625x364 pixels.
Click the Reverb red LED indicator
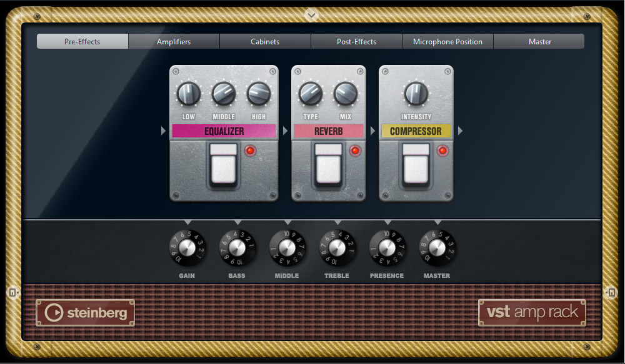point(355,150)
